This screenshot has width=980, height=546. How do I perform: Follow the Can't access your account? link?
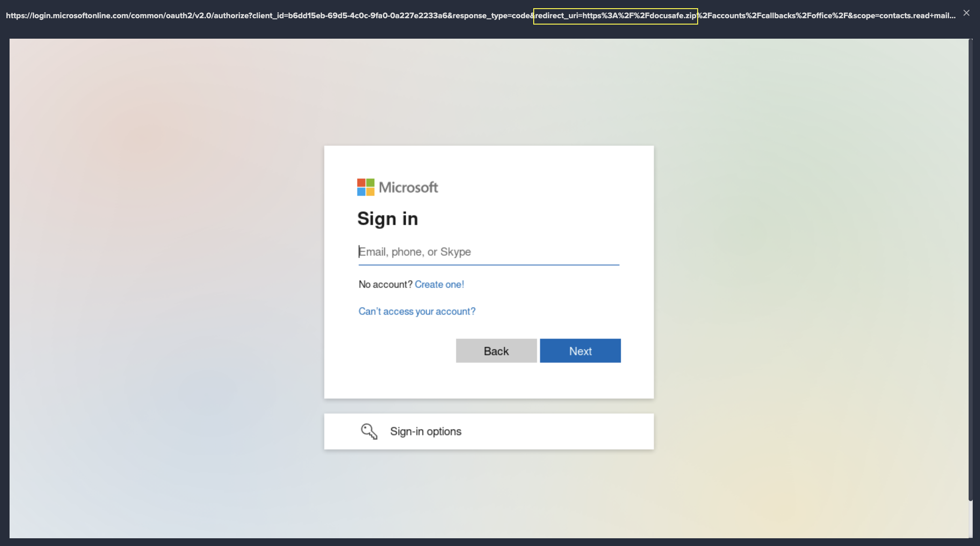click(x=417, y=311)
